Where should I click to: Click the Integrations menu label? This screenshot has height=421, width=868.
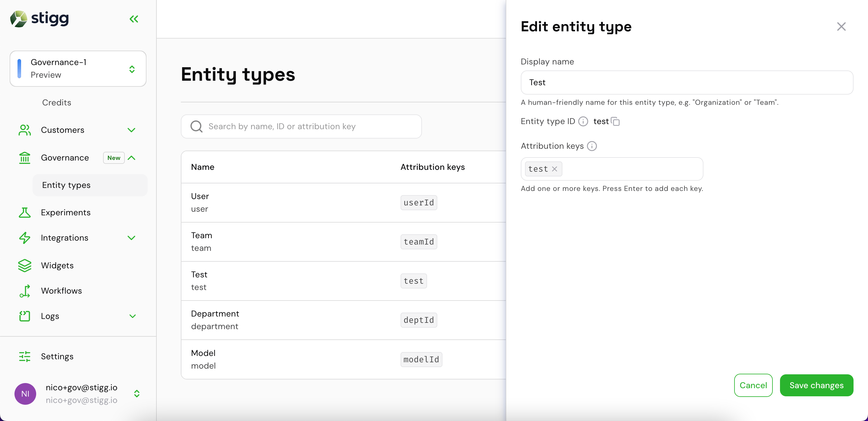[65, 238]
